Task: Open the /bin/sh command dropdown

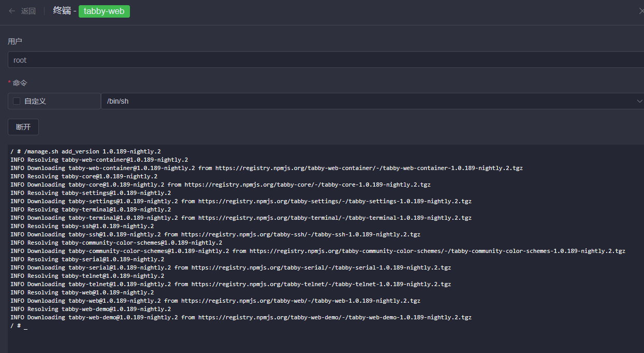Action: [372, 101]
